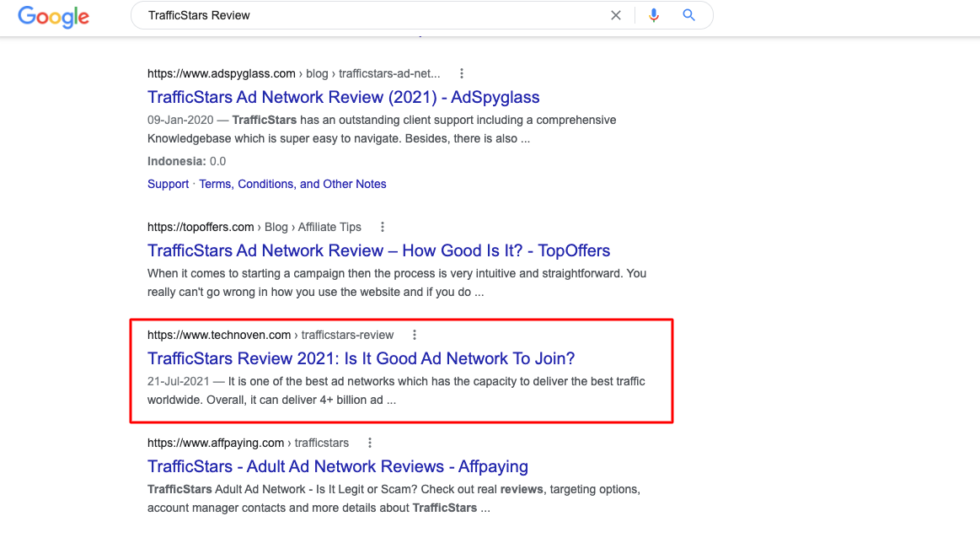
Task: Clear the search box with the X icon
Action: tap(616, 15)
